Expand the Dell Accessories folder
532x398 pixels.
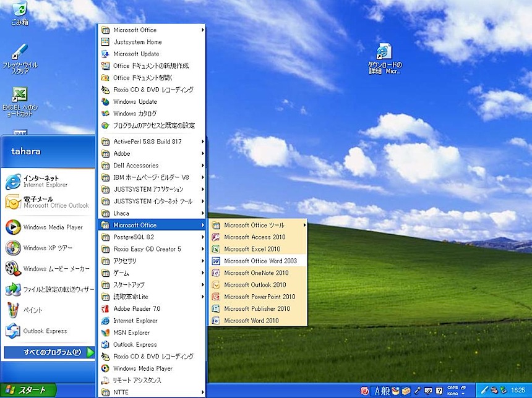(152, 166)
